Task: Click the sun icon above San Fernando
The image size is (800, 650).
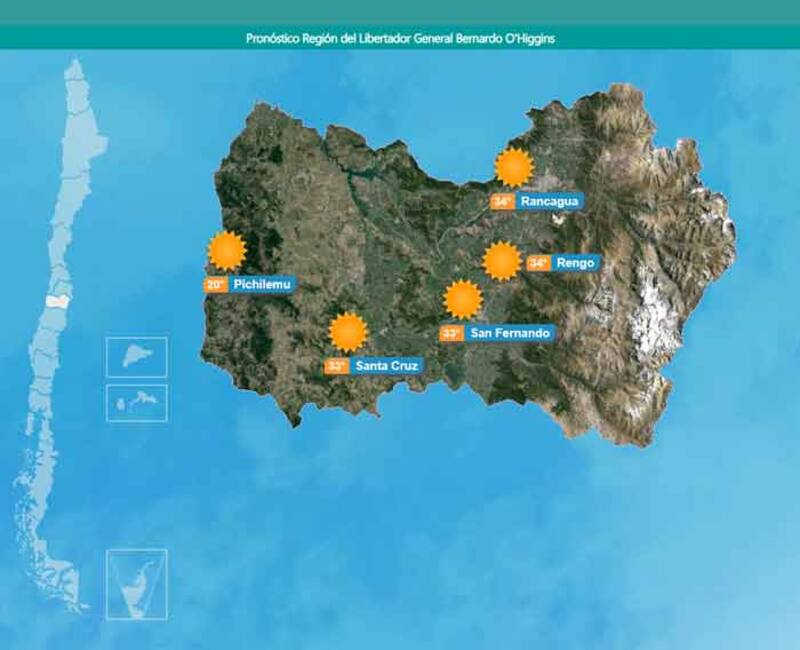Action: coord(463,300)
